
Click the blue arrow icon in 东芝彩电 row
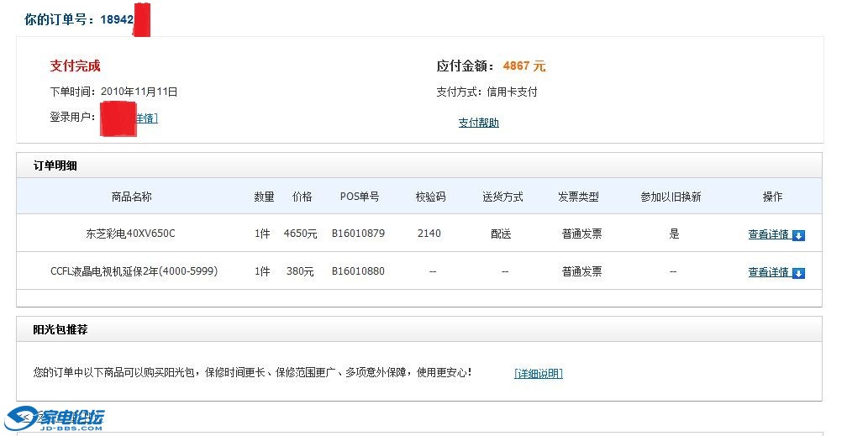point(798,235)
